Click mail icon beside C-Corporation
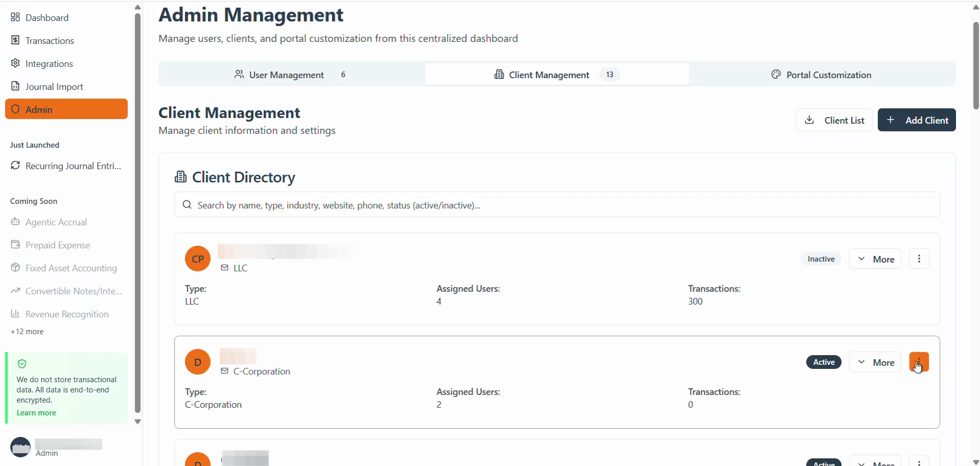980x466 pixels. (225, 371)
